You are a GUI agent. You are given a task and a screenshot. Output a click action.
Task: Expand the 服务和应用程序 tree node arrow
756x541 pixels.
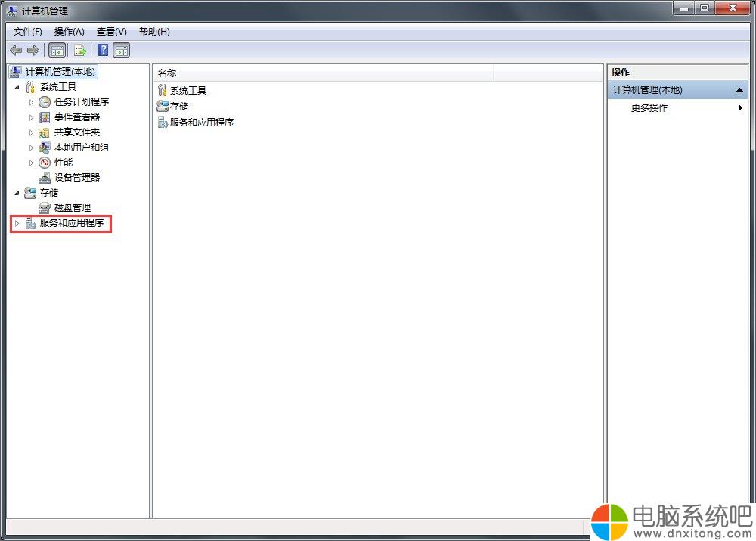[x=17, y=223]
